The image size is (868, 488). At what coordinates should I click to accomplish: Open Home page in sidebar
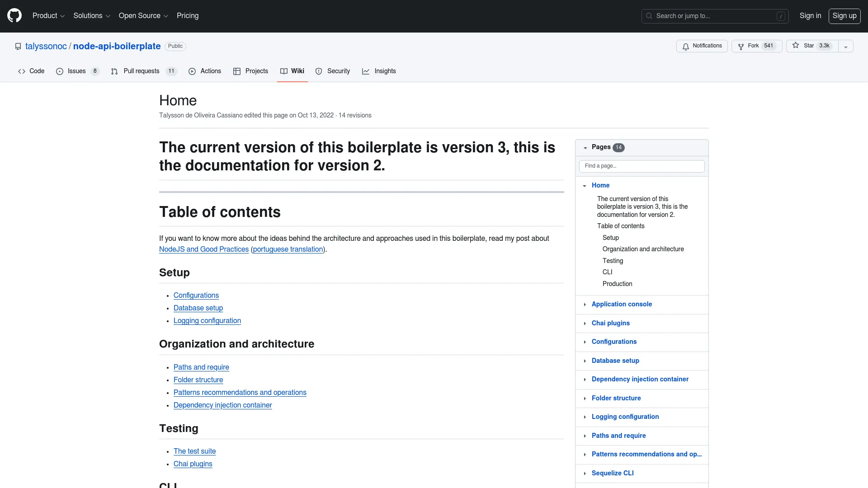point(600,186)
